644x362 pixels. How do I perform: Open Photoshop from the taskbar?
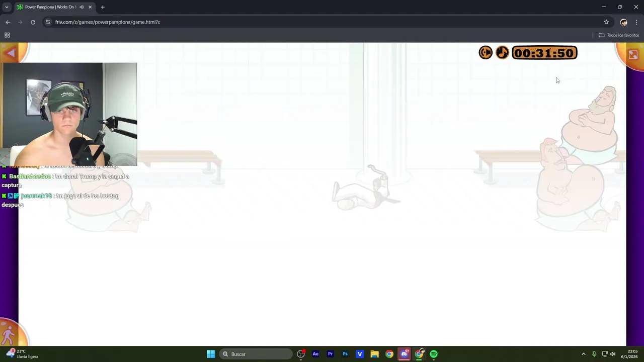345,354
